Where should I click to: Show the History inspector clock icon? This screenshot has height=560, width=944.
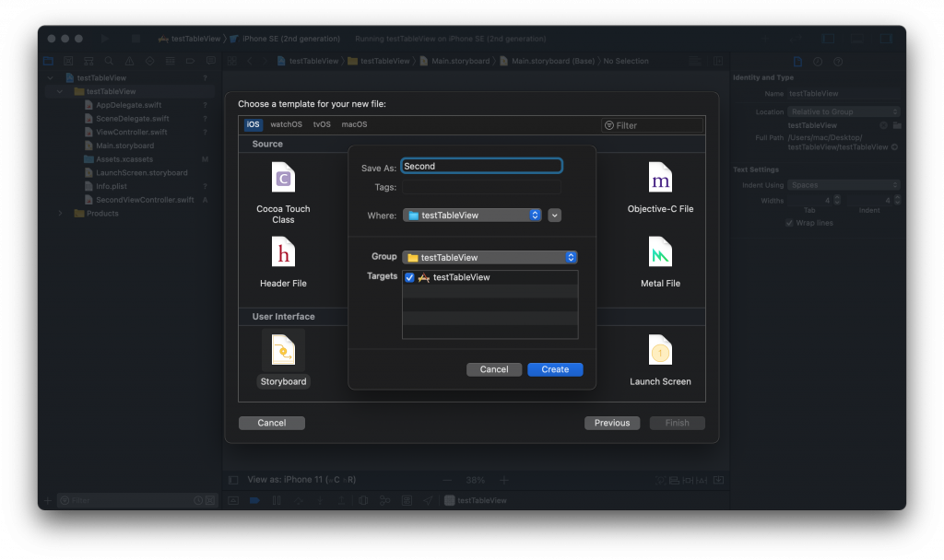click(x=818, y=62)
